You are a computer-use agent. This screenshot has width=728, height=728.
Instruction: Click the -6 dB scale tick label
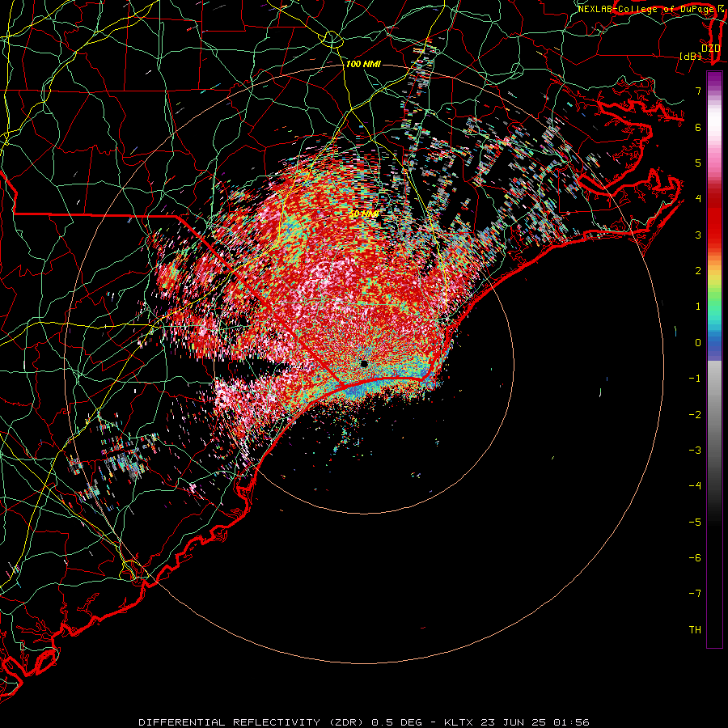click(695, 557)
